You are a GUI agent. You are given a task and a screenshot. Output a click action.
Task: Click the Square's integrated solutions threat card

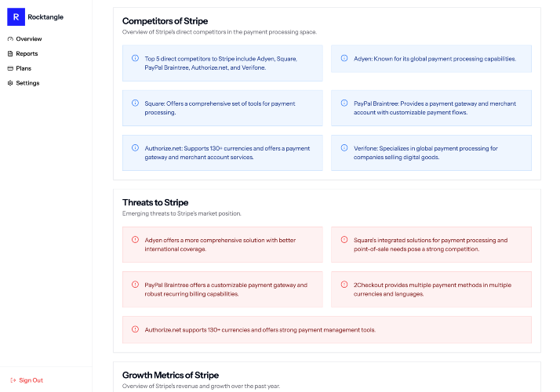(x=431, y=245)
